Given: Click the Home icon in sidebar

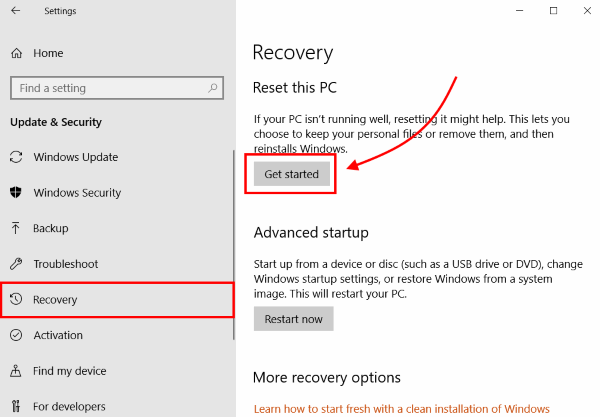Looking at the screenshot, I should click(x=16, y=52).
